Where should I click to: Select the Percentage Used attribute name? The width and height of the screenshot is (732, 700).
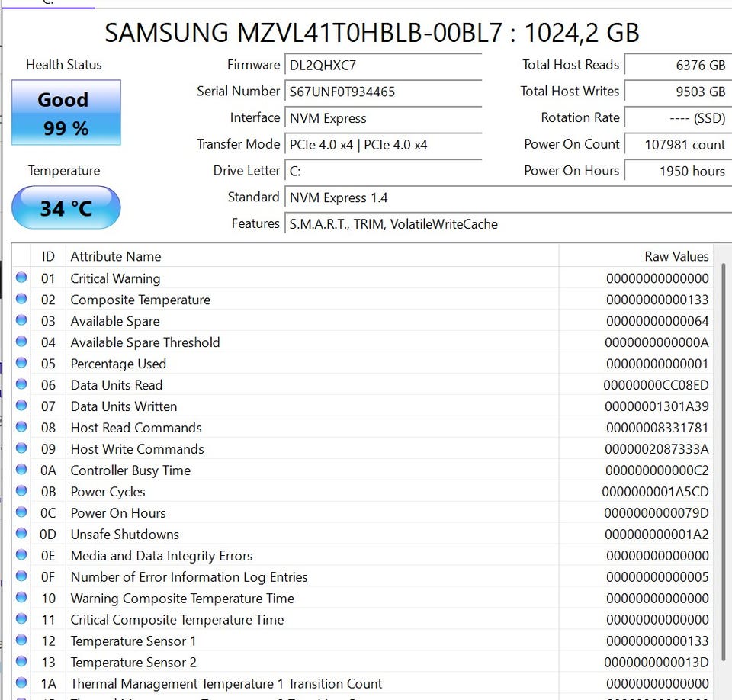coord(118,364)
